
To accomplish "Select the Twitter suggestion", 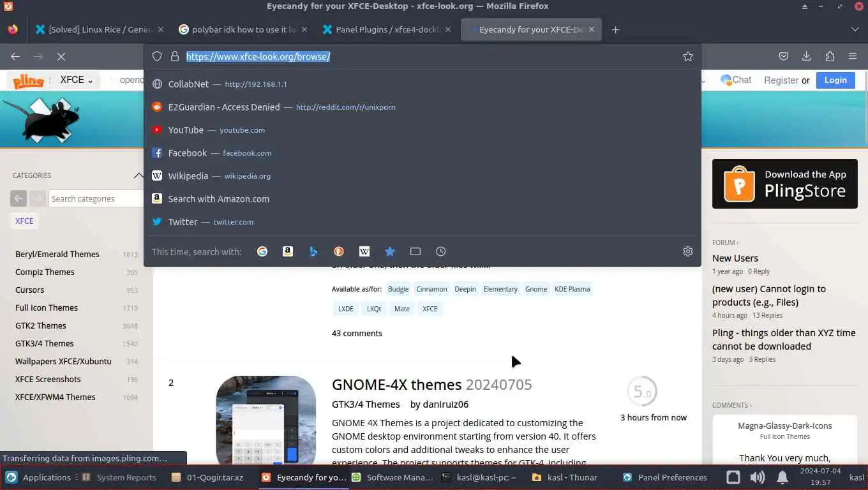I will pos(421,222).
